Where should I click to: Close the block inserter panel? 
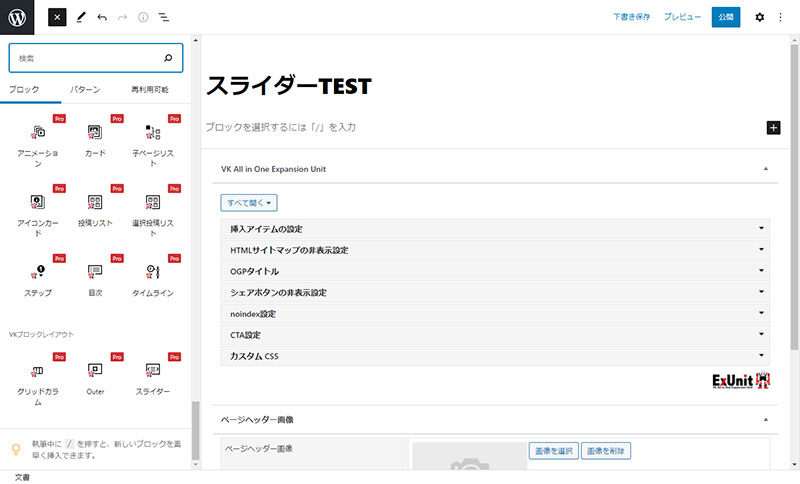[x=57, y=17]
